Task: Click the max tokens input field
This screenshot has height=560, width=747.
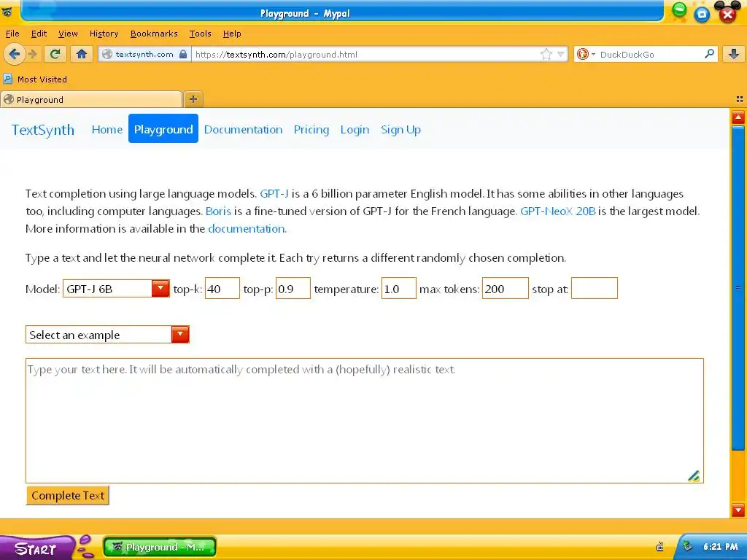Action: [505, 289]
